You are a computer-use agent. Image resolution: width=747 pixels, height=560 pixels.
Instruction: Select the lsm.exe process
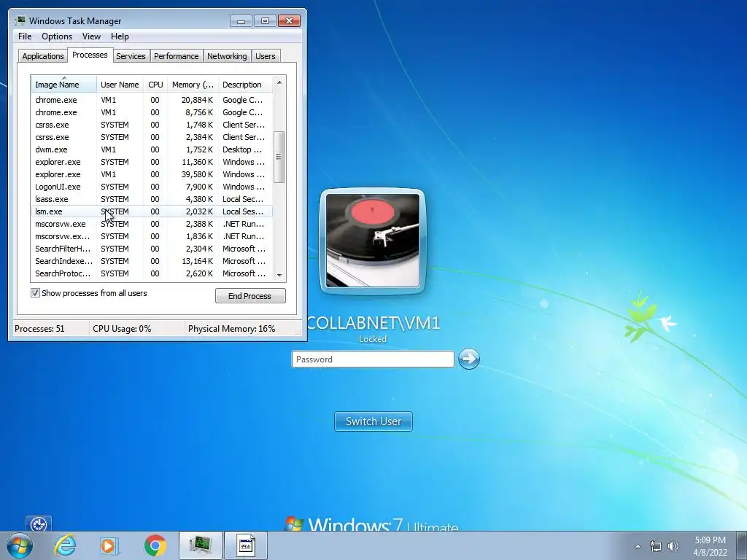tap(152, 211)
